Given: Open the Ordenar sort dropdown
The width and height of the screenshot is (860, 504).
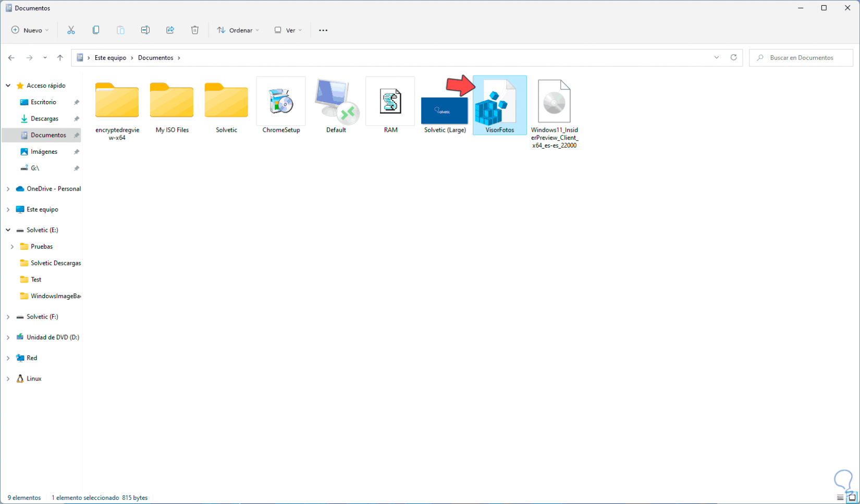Looking at the screenshot, I should (x=238, y=30).
